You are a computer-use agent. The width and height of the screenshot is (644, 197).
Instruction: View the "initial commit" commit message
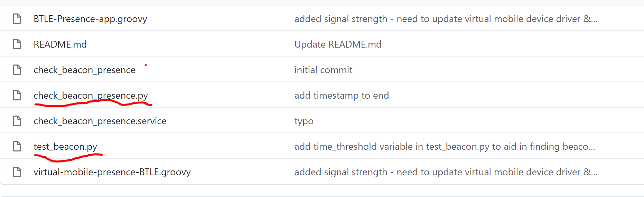[x=323, y=70]
